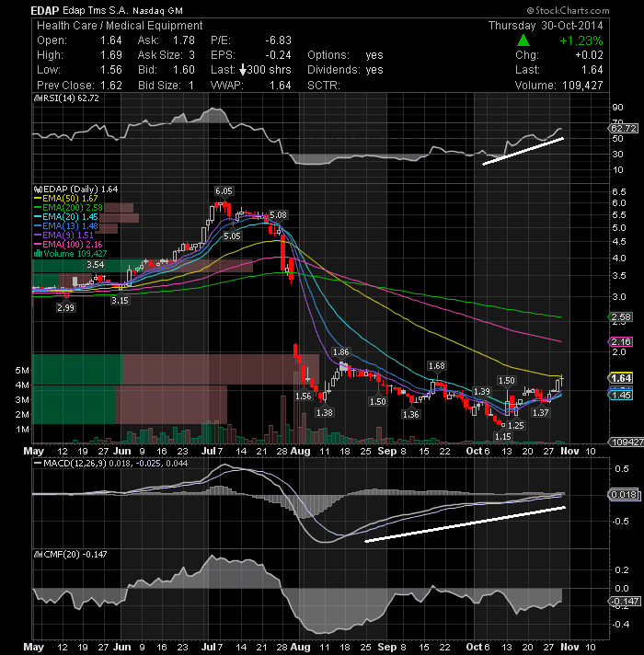
Task: Click the 'SCTR:' label
Action: 324,86
